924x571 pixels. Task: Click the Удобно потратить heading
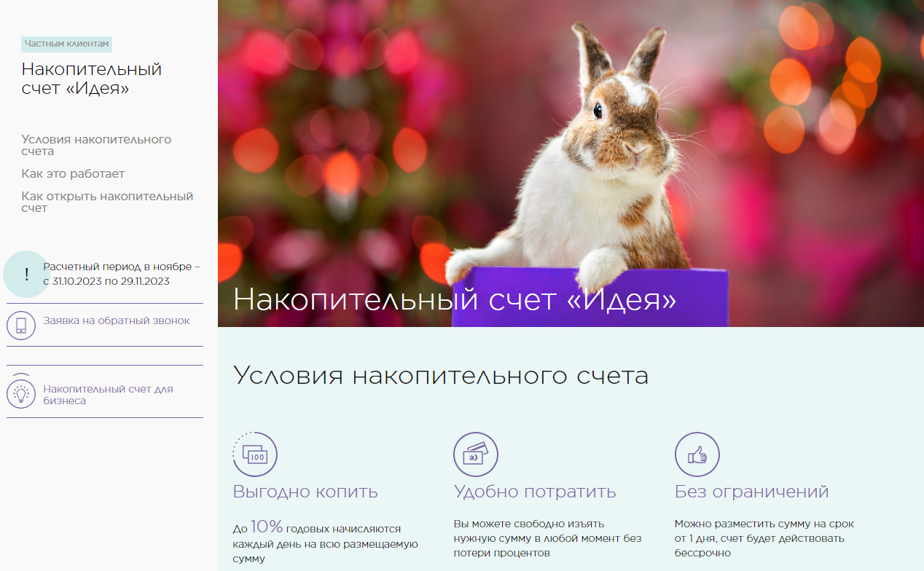coord(535,492)
